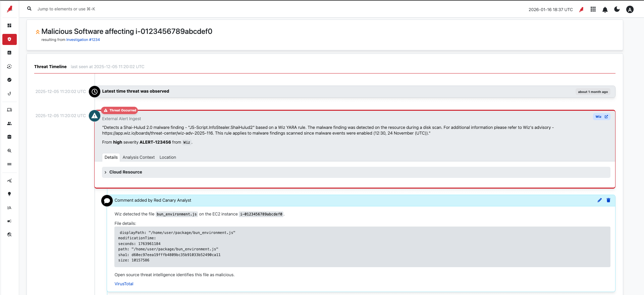Screen dimensions: 644x295
Task: Edit the Red Canary Analyst comment
Action: pyautogui.click(x=600, y=200)
